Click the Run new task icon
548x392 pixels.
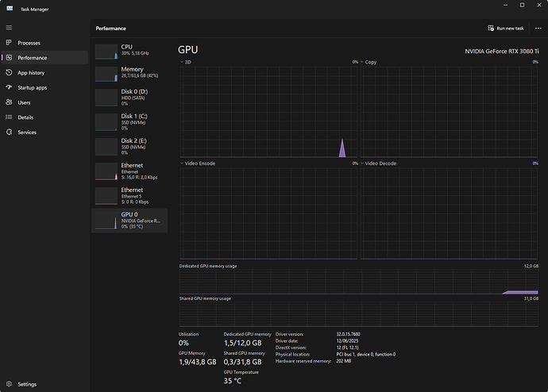pos(491,28)
